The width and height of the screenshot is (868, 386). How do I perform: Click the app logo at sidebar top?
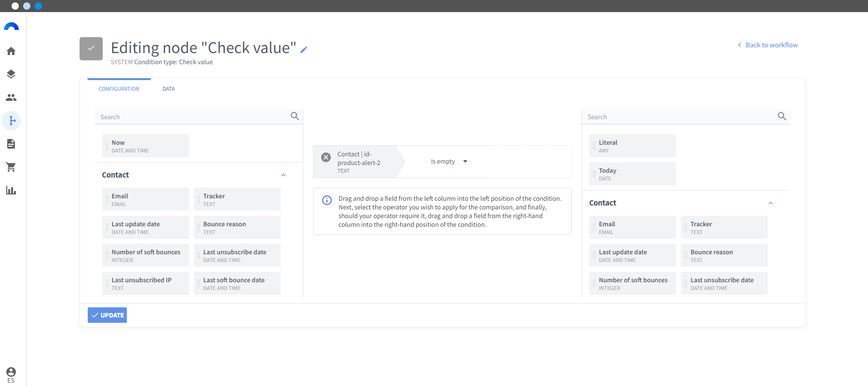tap(11, 27)
